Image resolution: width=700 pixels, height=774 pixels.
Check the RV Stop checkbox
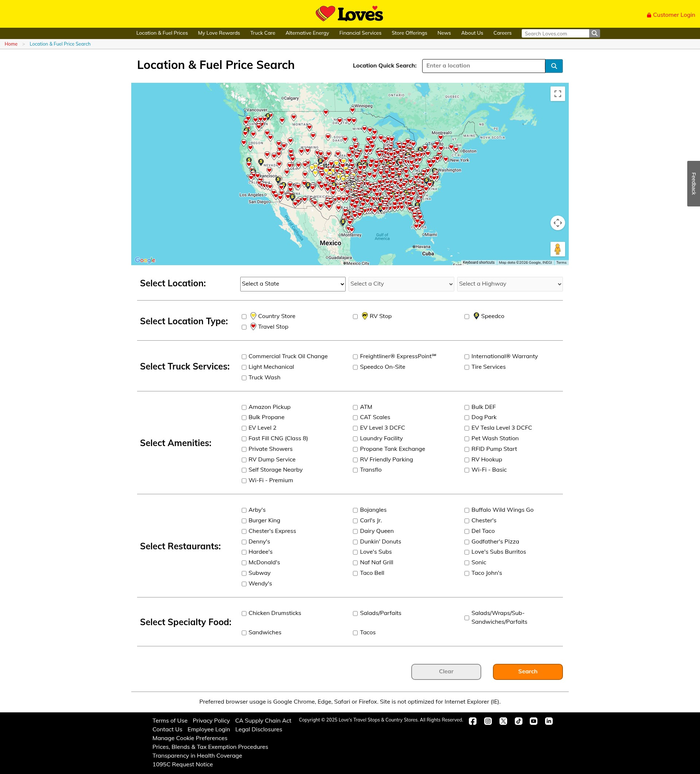pyautogui.click(x=355, y=317)
